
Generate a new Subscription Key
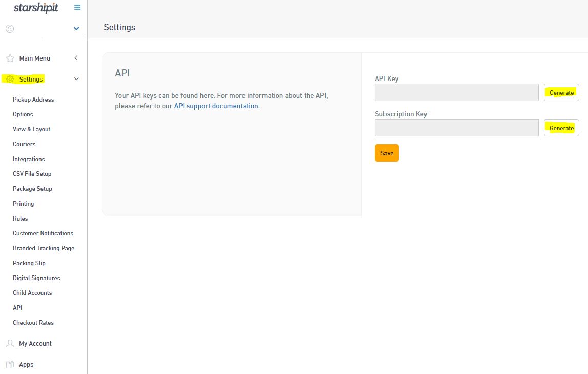coord(561,128)
